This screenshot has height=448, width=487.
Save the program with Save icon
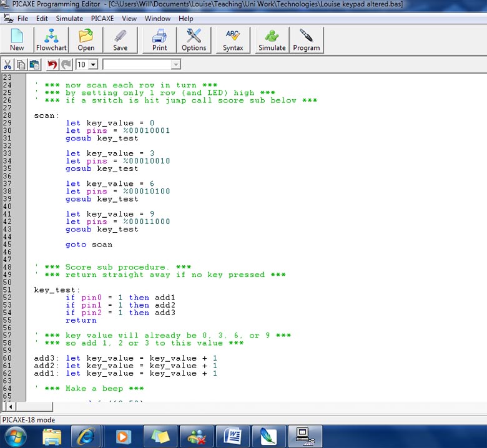pyautogui.click(x=121, y=40)
